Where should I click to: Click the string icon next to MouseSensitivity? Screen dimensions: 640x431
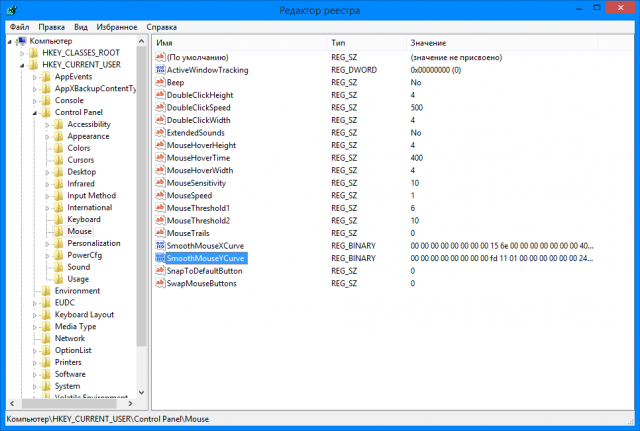[x=160, y=182]
